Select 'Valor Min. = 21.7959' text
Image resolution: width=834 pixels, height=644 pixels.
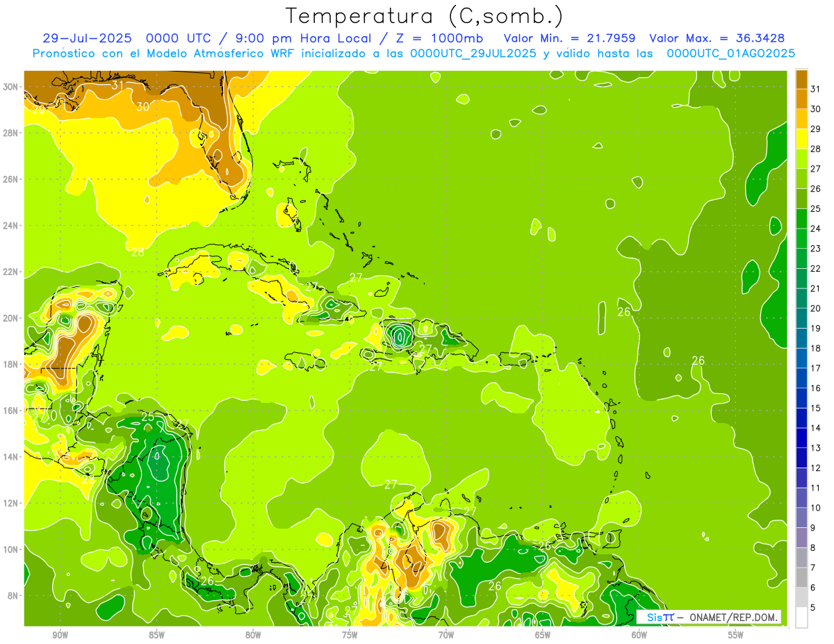pos(569,38)
